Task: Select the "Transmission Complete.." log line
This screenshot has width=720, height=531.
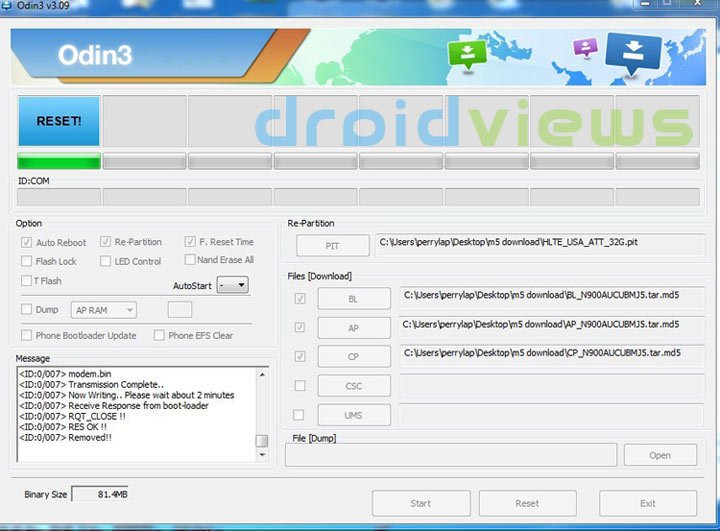Action: click(91, 384)
